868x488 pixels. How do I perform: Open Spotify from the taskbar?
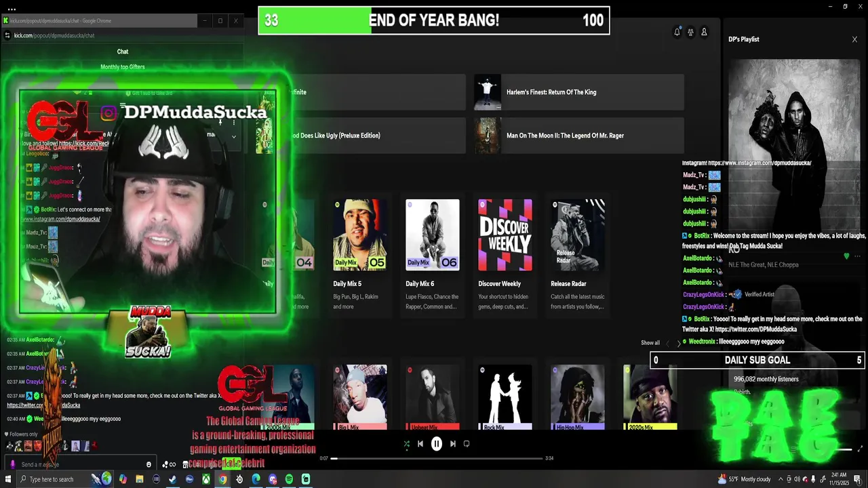(x=289, y=479)
